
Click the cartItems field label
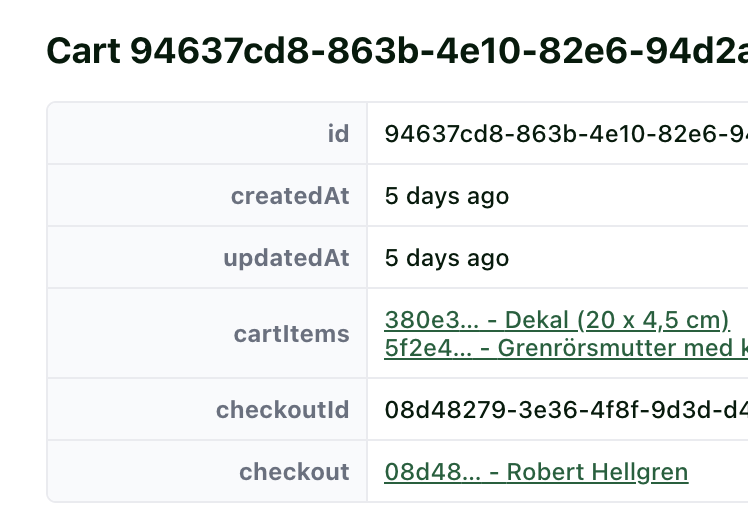pos(291,334)
